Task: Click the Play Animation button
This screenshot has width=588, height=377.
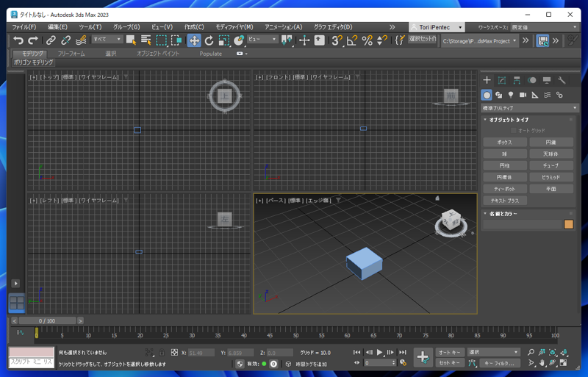Action: tap(379, 352)
